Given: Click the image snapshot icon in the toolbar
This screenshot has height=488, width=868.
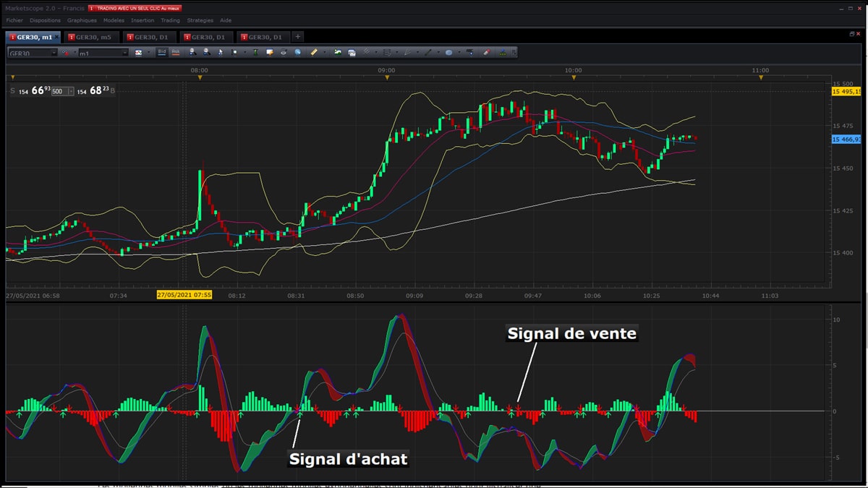Looking at the screenshot, I should click(352, 52).
